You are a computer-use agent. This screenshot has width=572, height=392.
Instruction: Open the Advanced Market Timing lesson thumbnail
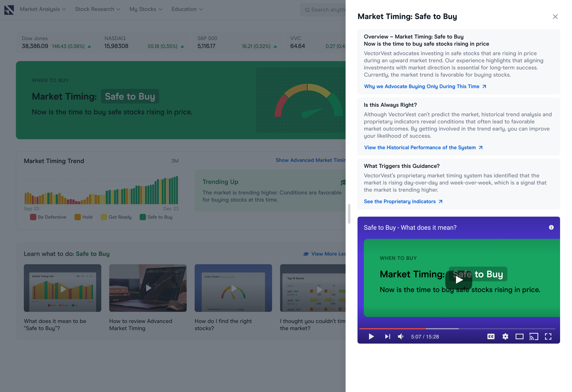coord(148,288)
